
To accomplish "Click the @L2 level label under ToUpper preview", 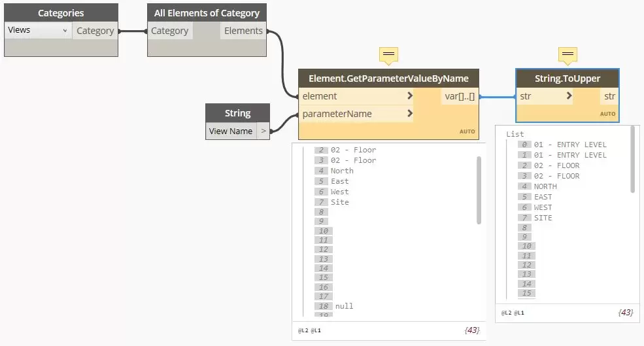I will (x=506, y=313).
